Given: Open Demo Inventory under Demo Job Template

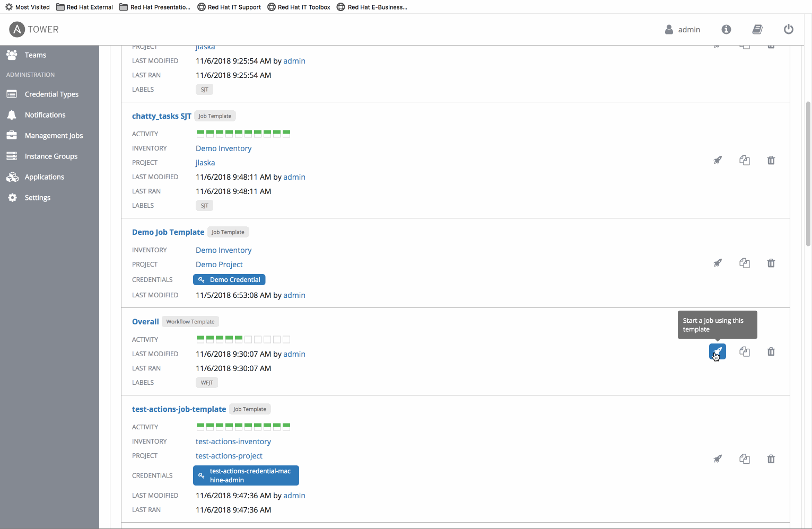Looking at the screenshot, I should coord(223,250).
